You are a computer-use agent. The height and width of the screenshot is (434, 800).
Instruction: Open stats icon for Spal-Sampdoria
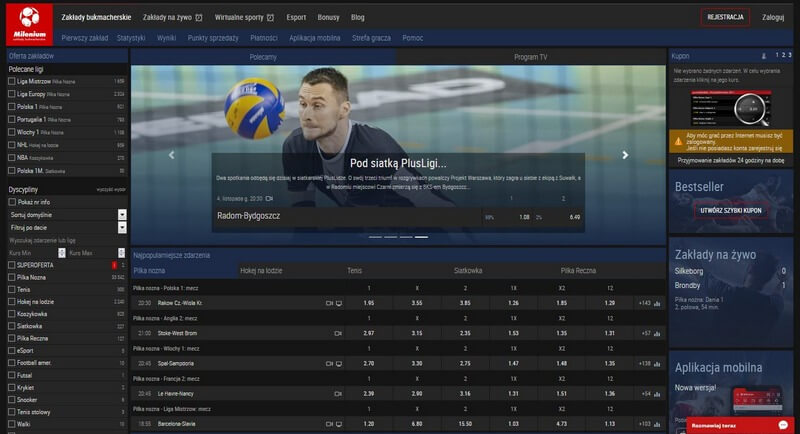[x=657, y=364]
